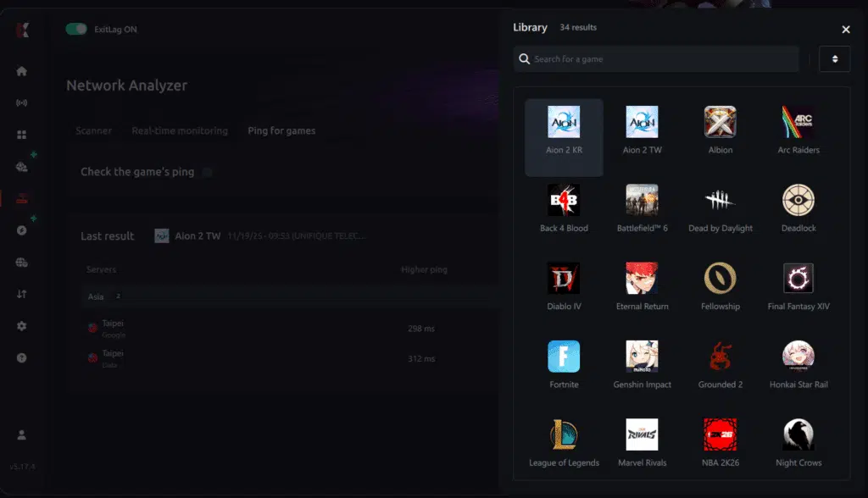The image size is (868, 498).
Task: Toggle the ExitLag ON switch
Action: (77, 29)
